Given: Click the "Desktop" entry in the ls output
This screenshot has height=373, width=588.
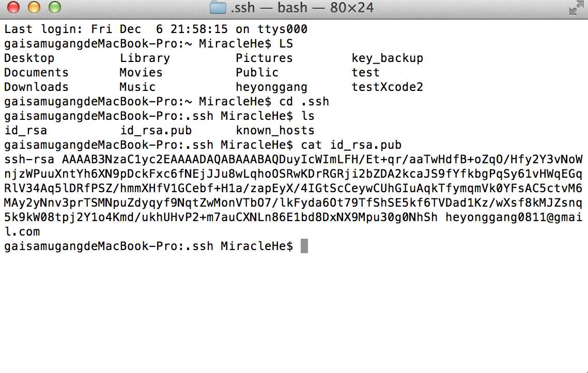Looking at the screenshot, I should tap(29, 58).
